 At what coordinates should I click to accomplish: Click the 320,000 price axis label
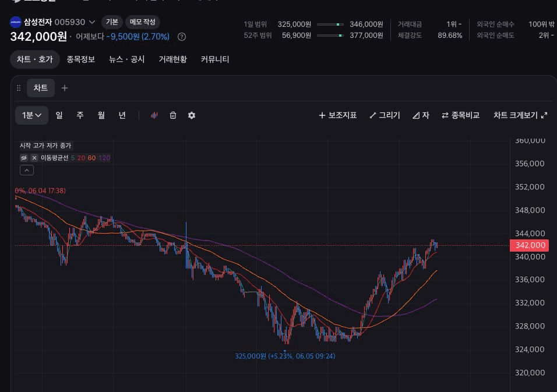coord(530,373)
